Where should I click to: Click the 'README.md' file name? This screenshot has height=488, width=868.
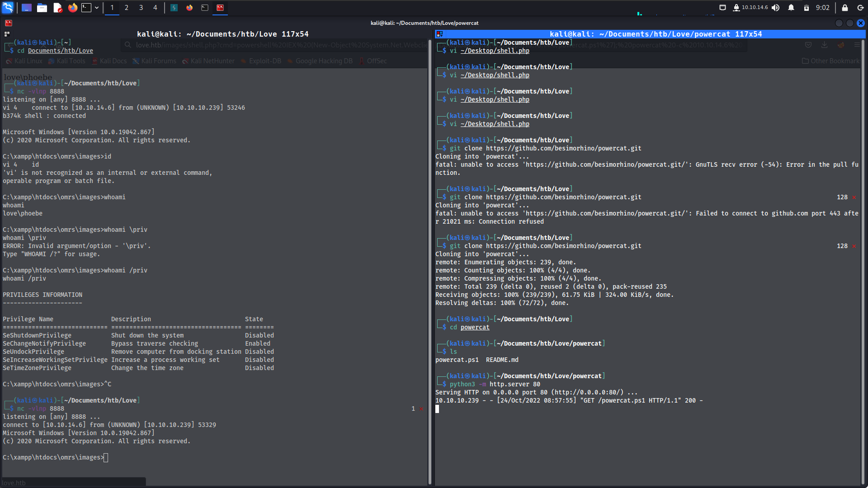click(502, 360)
